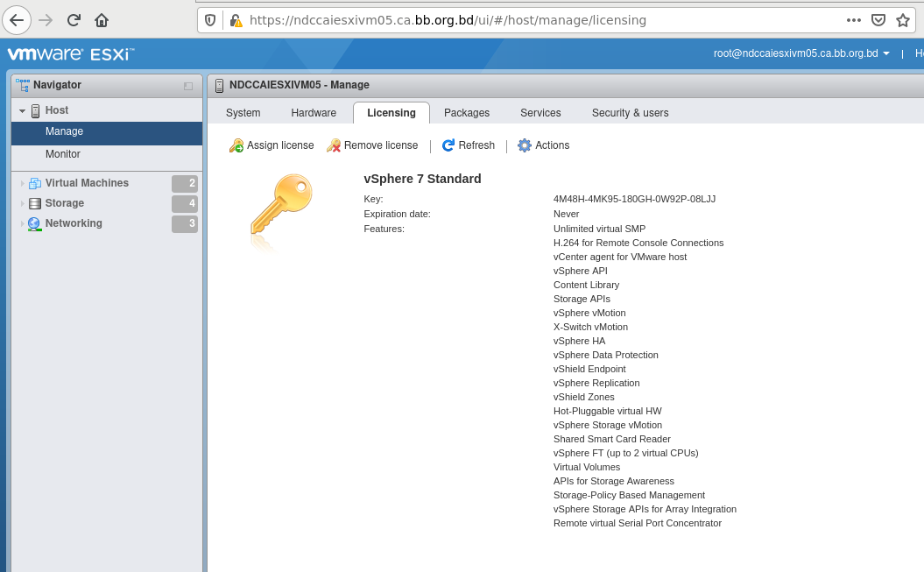Image resolution: width=924 pixels, height=572 pixels.
Task: Switch to the System tab
Action: tap(243, 112)
